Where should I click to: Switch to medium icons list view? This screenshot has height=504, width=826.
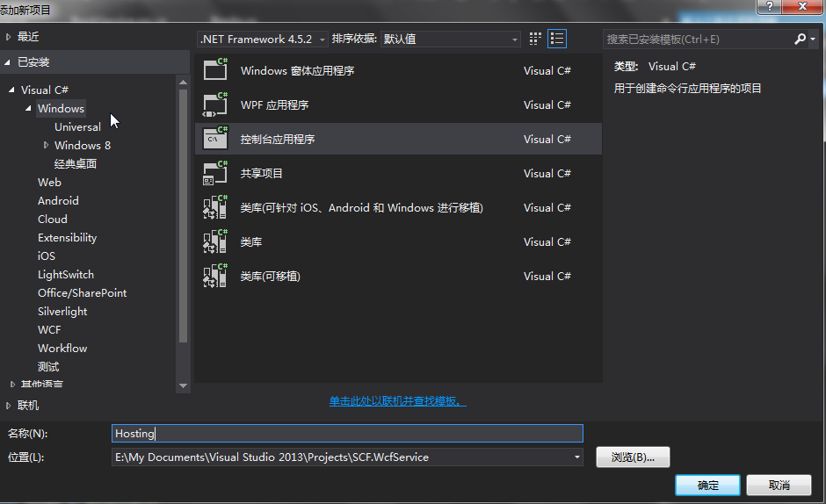557,39
